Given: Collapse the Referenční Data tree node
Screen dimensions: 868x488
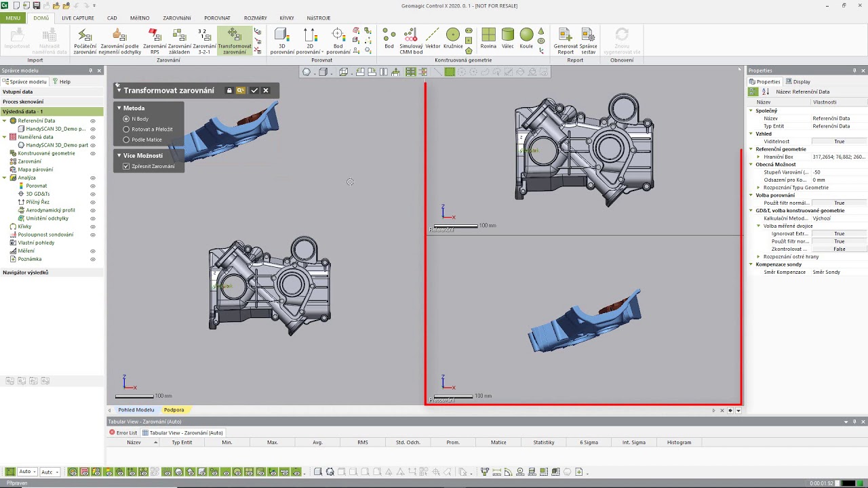Looking at the screenshot, I should (5, 121).
